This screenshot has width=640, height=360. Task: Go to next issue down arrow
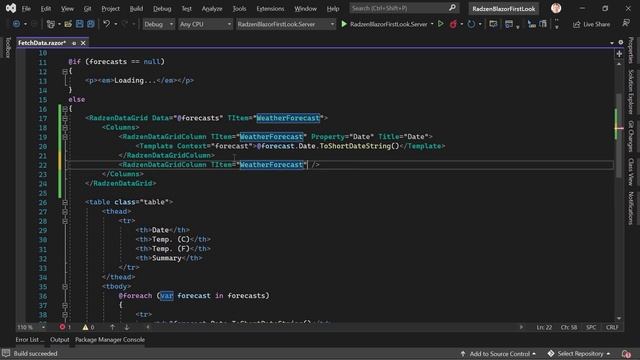(x=127, y=327)
